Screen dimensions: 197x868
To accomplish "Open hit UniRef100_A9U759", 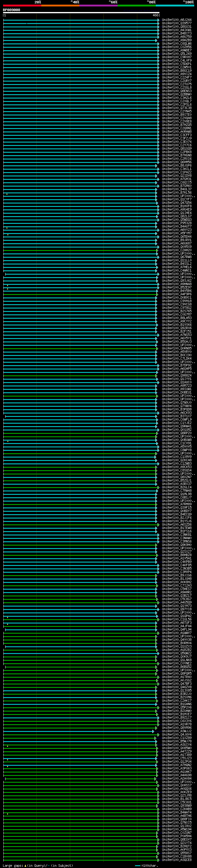I will (x=177, y=37).
